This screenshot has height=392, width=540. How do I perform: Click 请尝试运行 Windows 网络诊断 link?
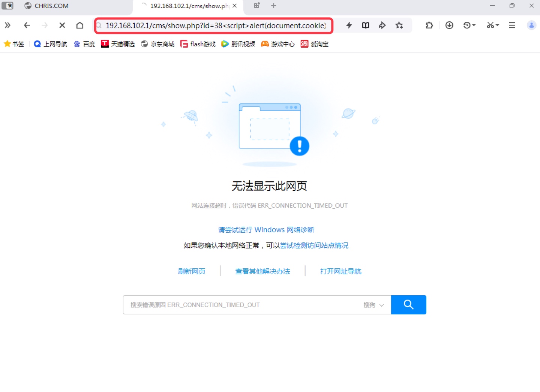[x=266, y=229]
